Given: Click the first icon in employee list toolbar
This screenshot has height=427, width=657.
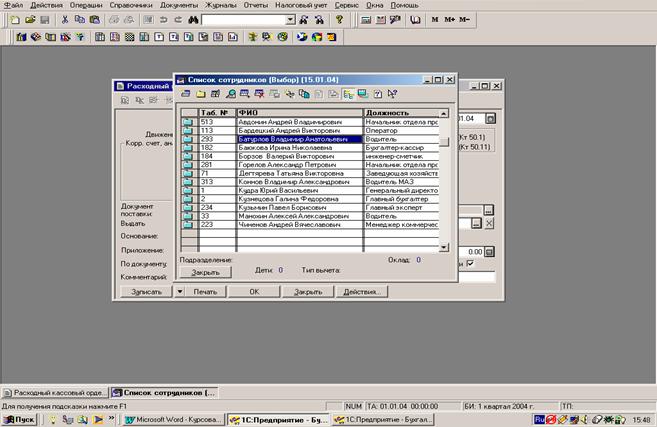Looking at the screenshot, I should 186,94.
